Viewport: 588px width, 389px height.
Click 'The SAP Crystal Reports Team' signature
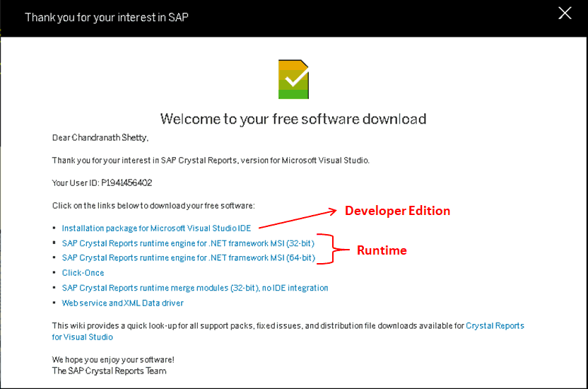coord(109,371)
